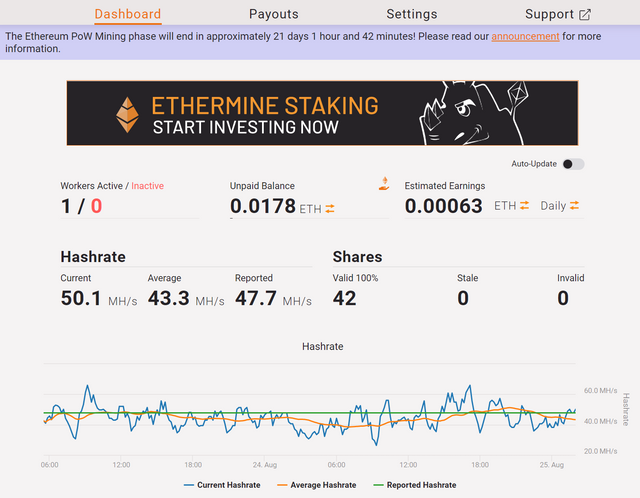The width and height of the screenshot is (640, 498).
Task: Open the Support external link tab
Action: coord(558,14)
